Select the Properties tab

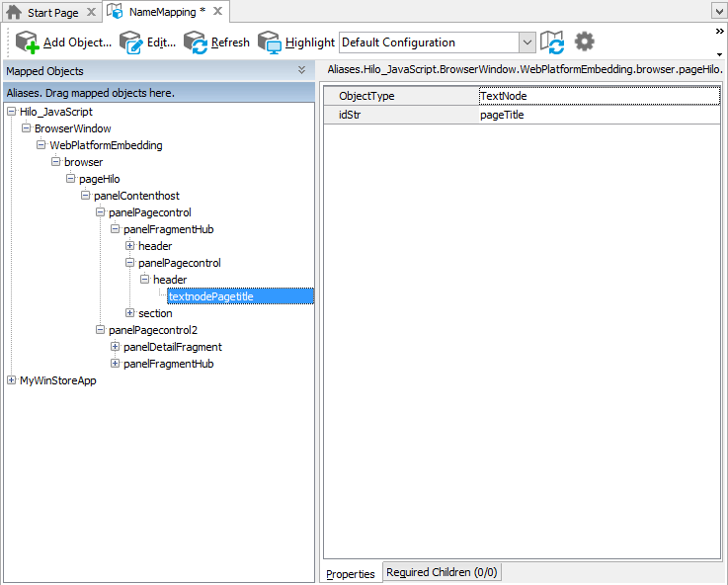(x=351, y=573)
